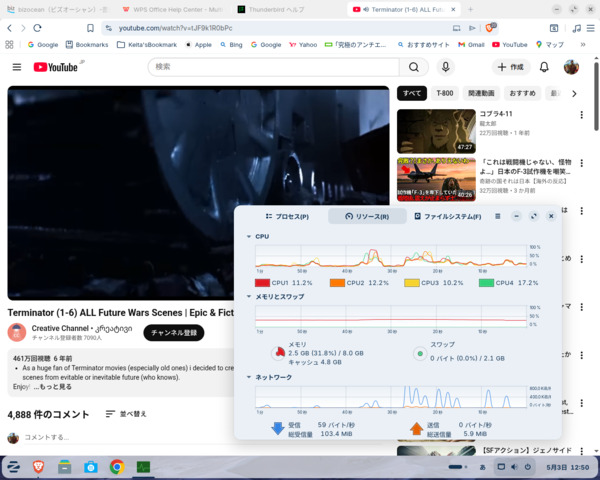
Task: Collapse the メモリとスワップ section
Action: tap(249, 297)
